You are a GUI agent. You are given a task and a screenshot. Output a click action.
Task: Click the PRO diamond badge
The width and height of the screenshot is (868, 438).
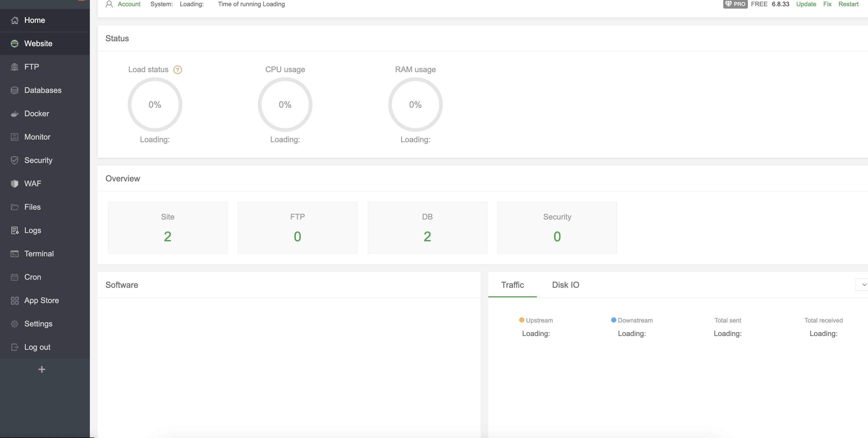735,4
